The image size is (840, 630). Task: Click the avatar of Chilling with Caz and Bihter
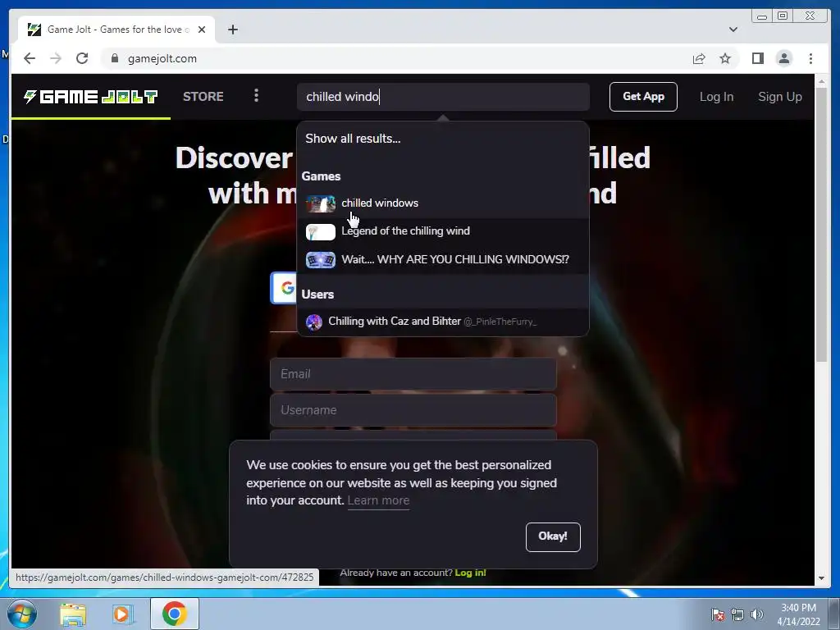(314, 322)
